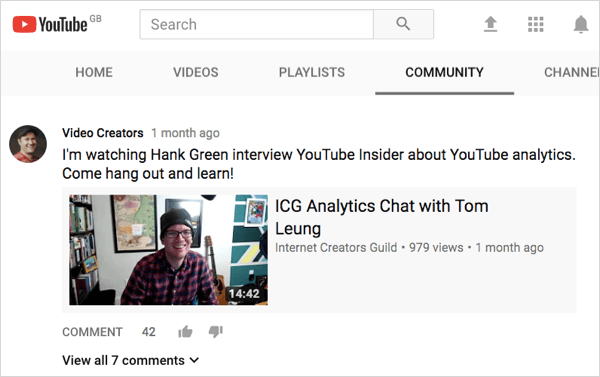Open the upload video icon
This screenshot has width=600, height=377.
tap(490, 24)
